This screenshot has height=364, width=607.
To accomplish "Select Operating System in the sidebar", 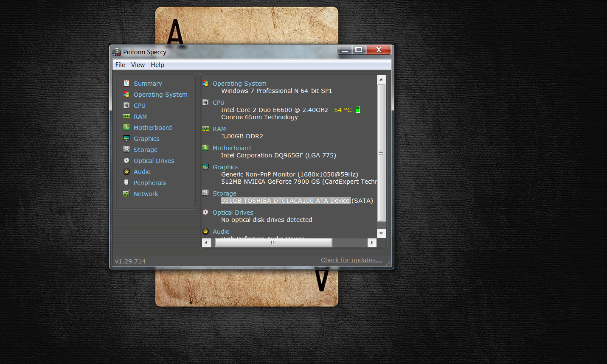I will (160, 95).
